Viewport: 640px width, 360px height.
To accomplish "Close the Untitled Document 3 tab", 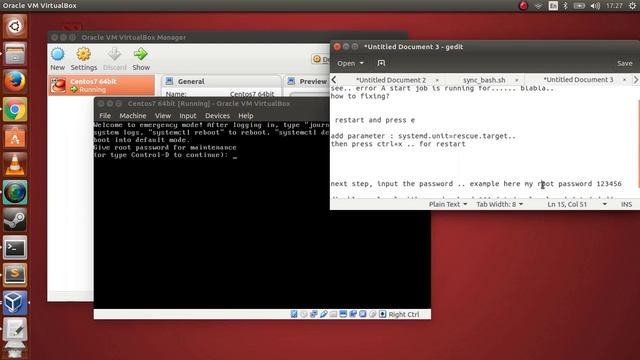I will coord(624,80).
